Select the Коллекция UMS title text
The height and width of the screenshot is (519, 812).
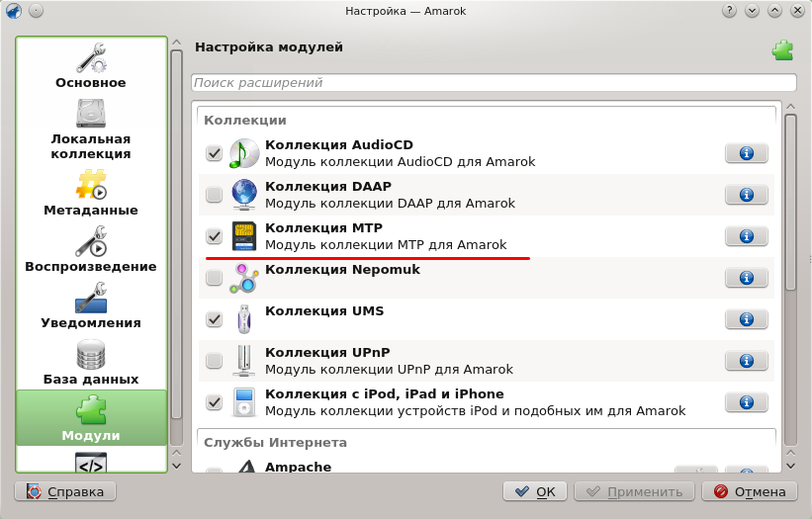click(324, 311)
